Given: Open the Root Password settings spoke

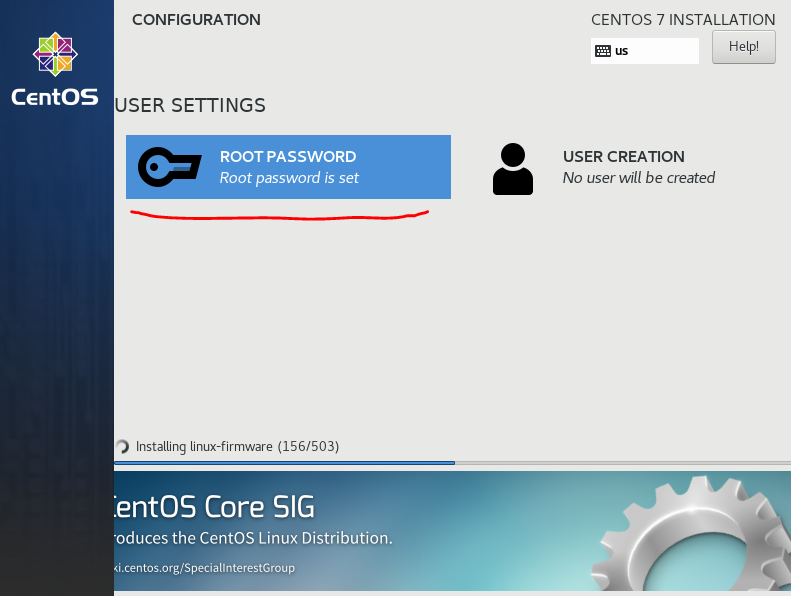Looking at the screenshot, I should [288, 167].
